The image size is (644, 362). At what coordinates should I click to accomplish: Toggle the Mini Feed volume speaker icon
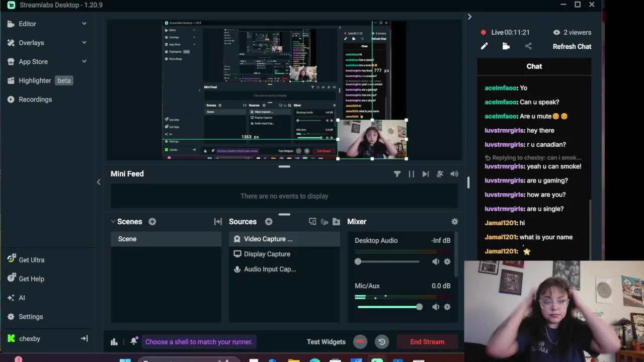[454, 174]
